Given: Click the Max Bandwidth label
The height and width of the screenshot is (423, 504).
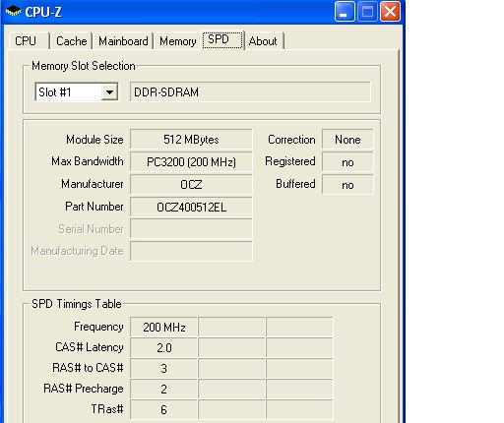Looking at the screenshot, I should pos(88,161).
